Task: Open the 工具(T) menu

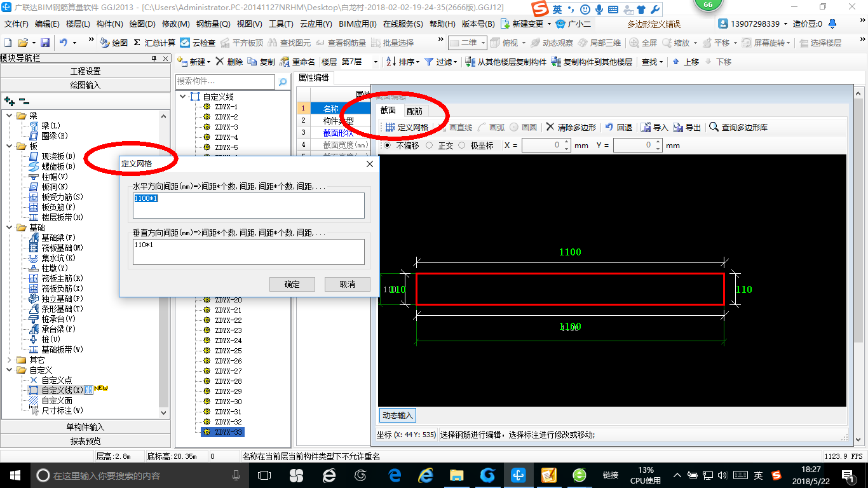Action: 281,24
